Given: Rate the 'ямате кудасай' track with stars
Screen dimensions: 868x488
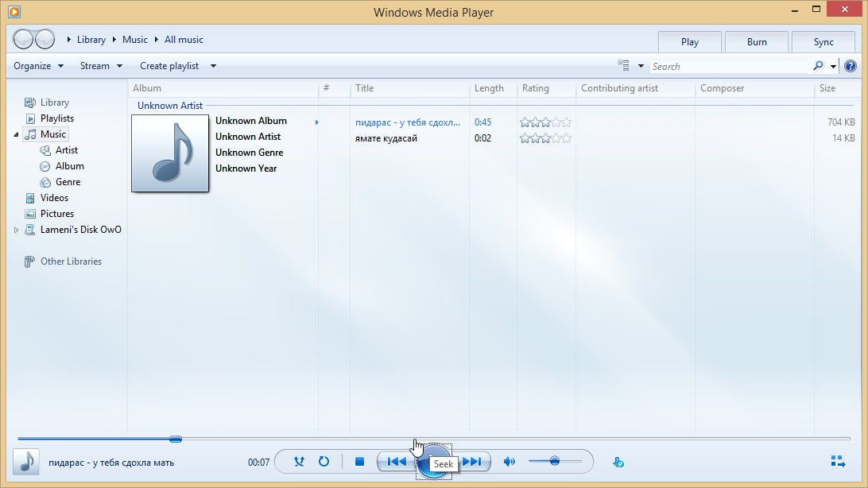Looking at the screenshot, I should [545, 138].
